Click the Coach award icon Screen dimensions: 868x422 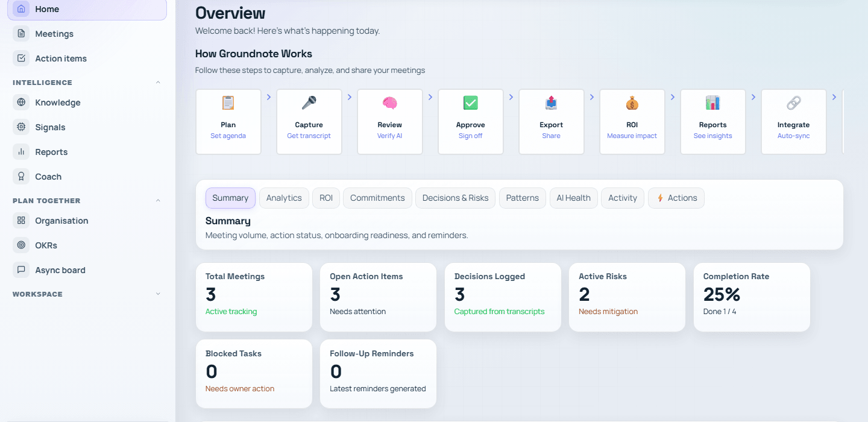(21, 177)
